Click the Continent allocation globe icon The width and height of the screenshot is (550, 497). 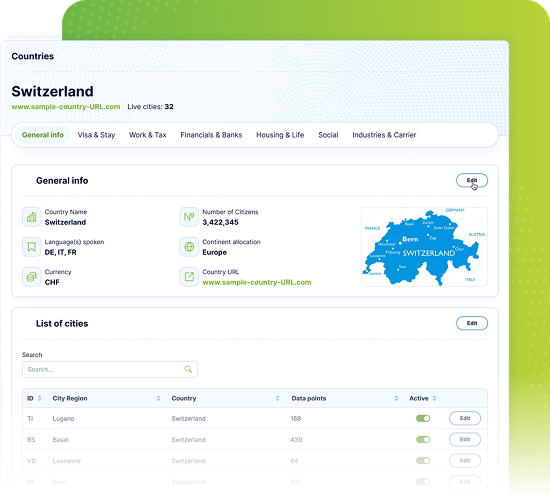[189, 247]
